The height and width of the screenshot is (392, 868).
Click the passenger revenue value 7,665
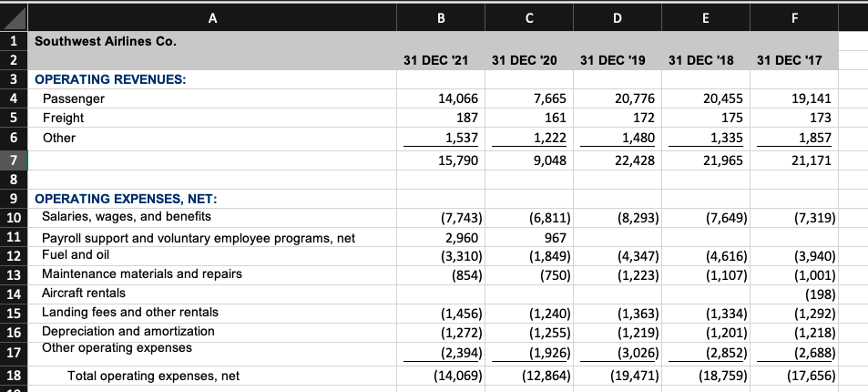(550, 98)
